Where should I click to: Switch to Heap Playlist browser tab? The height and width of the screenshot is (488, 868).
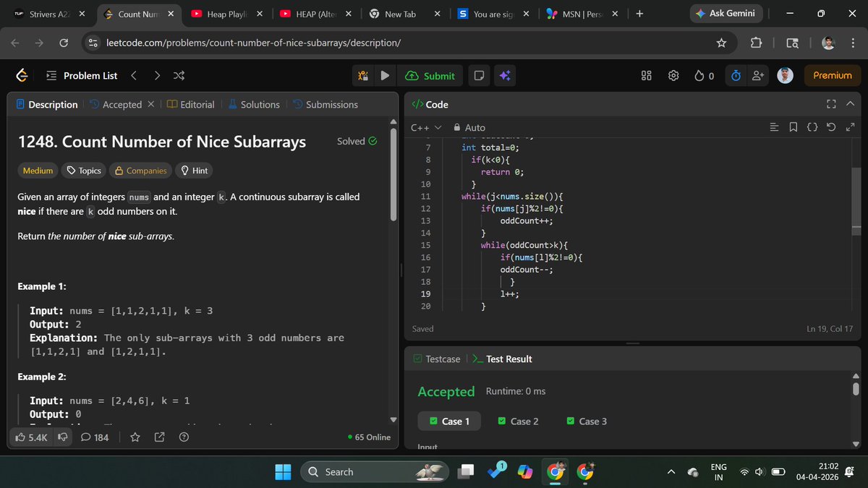[226, 14]
